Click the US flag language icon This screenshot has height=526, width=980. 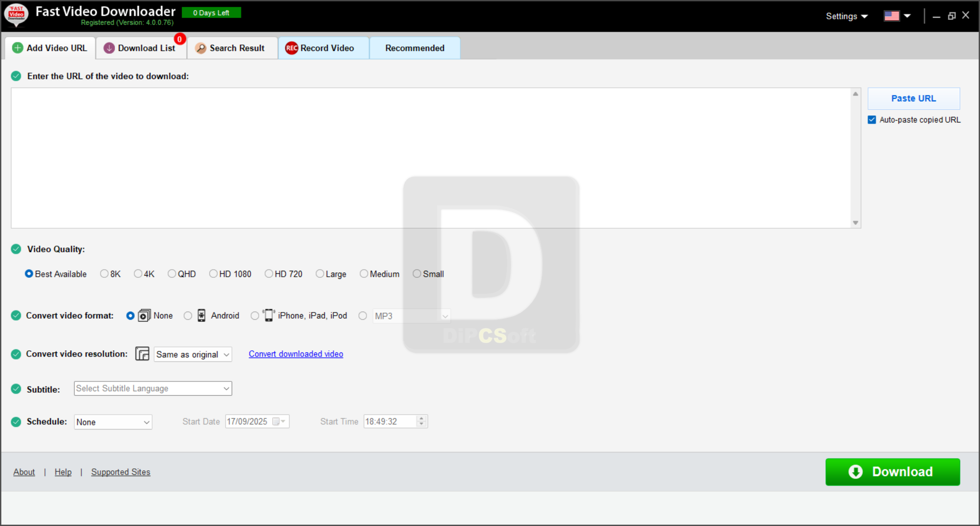(892, 16)
